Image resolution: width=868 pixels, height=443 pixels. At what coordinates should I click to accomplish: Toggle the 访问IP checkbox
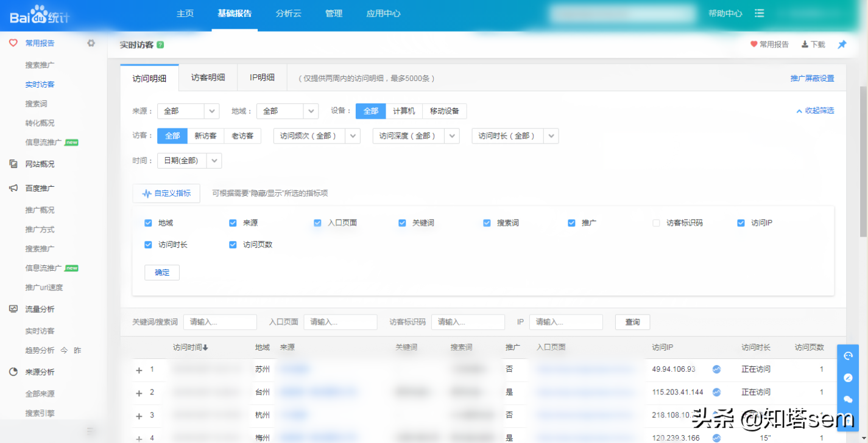point(741,223)
